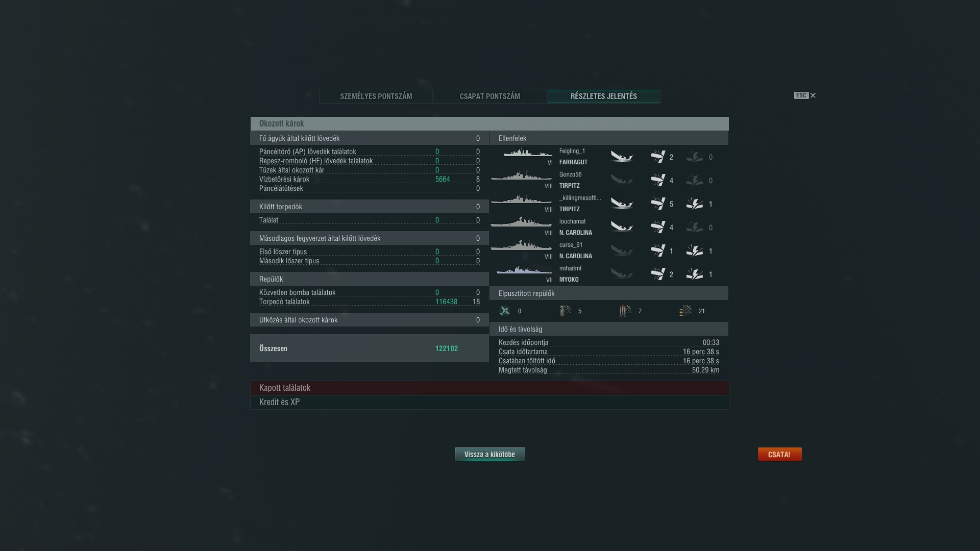Expand the Kapott találatok section

point(489,388)
